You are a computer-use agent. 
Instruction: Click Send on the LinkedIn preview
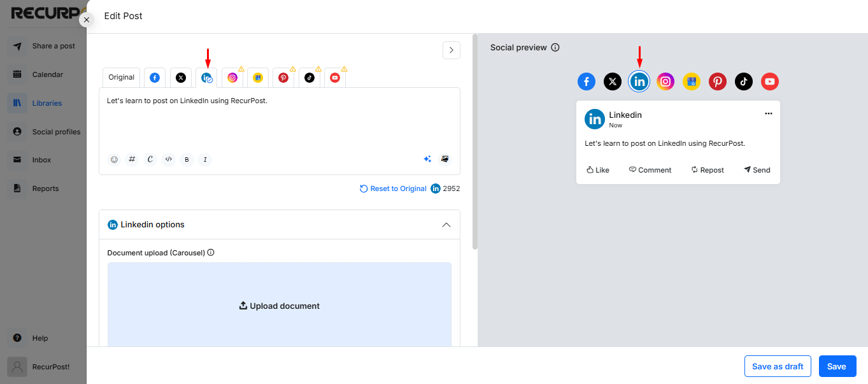tap(757, 170)
